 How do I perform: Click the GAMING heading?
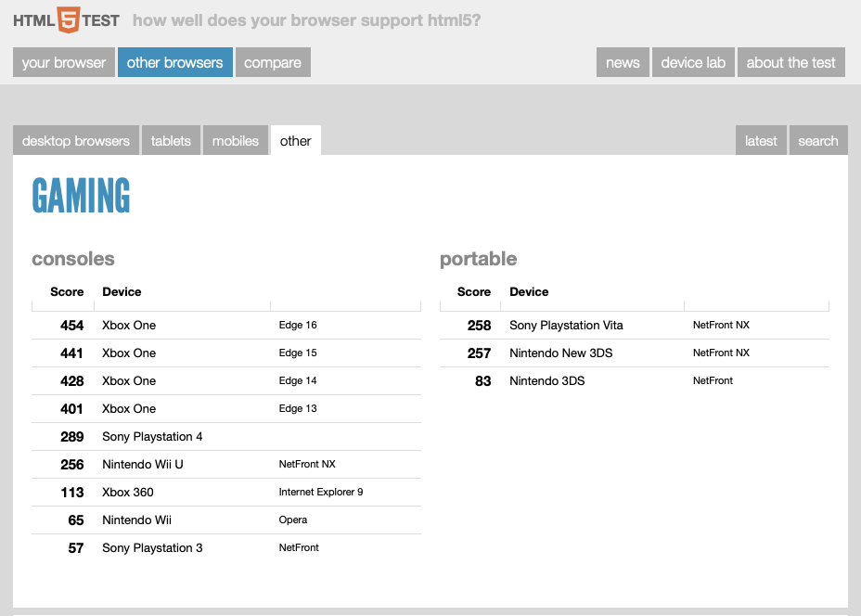(x=82, y=195)
